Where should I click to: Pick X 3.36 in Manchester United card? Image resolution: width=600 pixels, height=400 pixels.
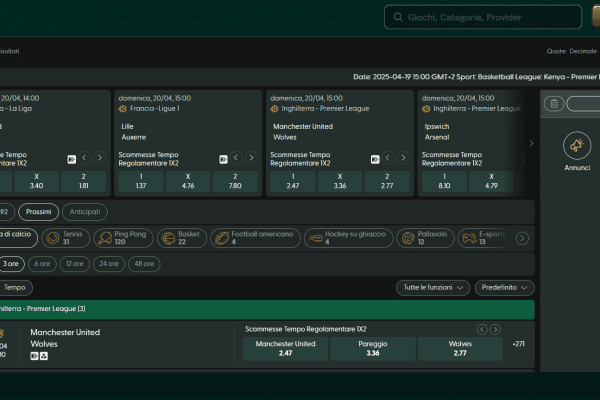340,181
